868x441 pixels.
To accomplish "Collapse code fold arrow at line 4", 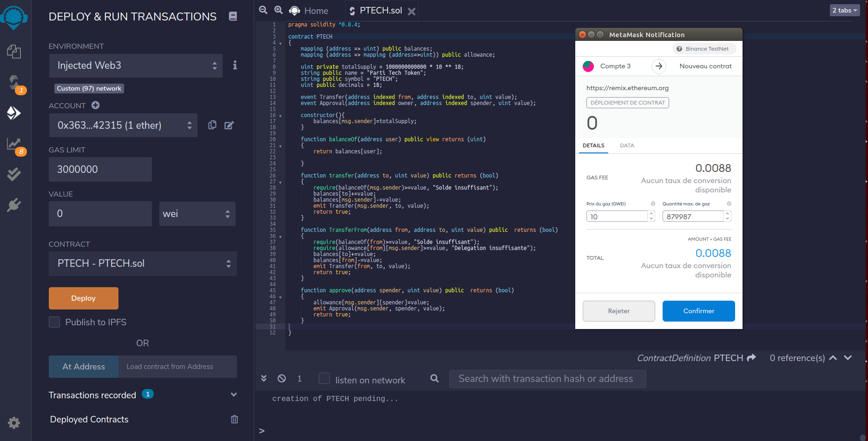I will click(280, 43).
